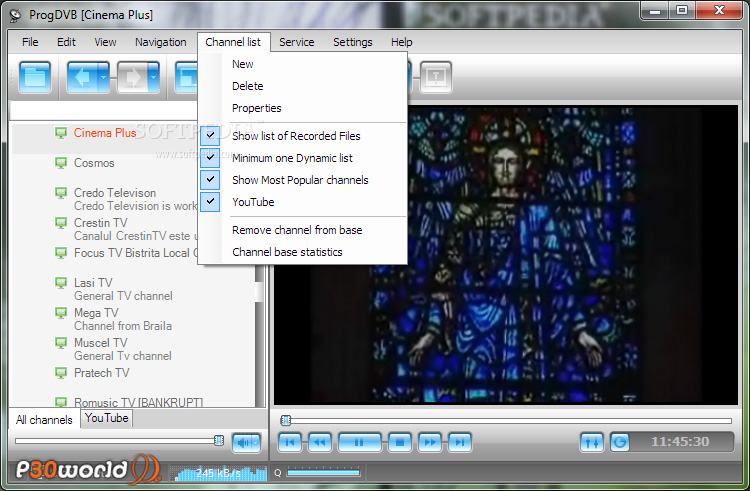The width and height of the screenshot is (750, 491).
Task: Click the skip to previous button
Action: 290,442
